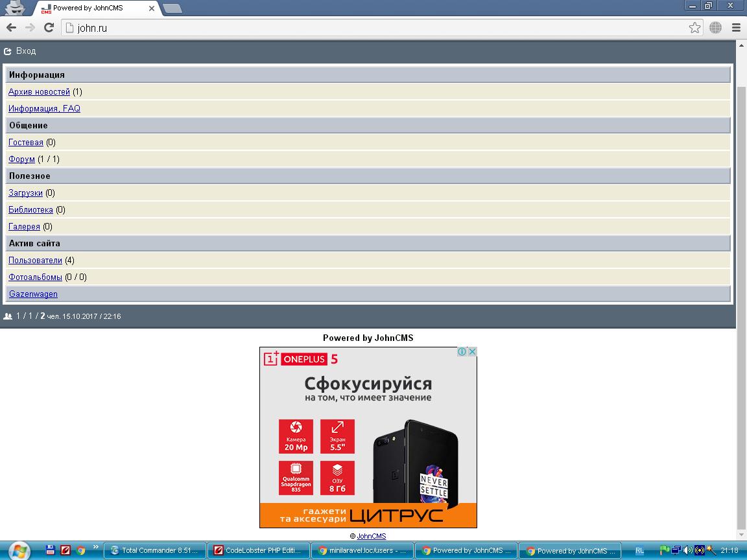Click the taskbar clock 21:18

(729, 550)
